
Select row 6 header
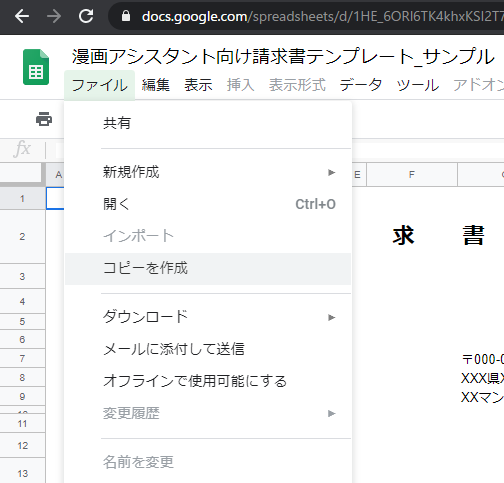tap(22, 340)
